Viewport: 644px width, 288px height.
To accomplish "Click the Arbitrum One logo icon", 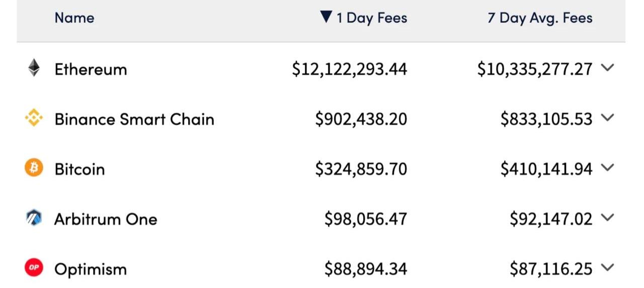I will coord(34,218).
